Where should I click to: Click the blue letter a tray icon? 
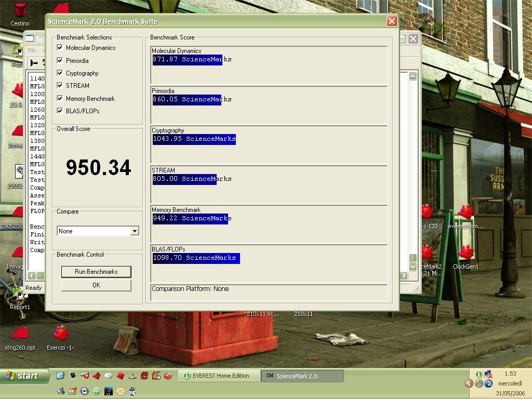488,383
